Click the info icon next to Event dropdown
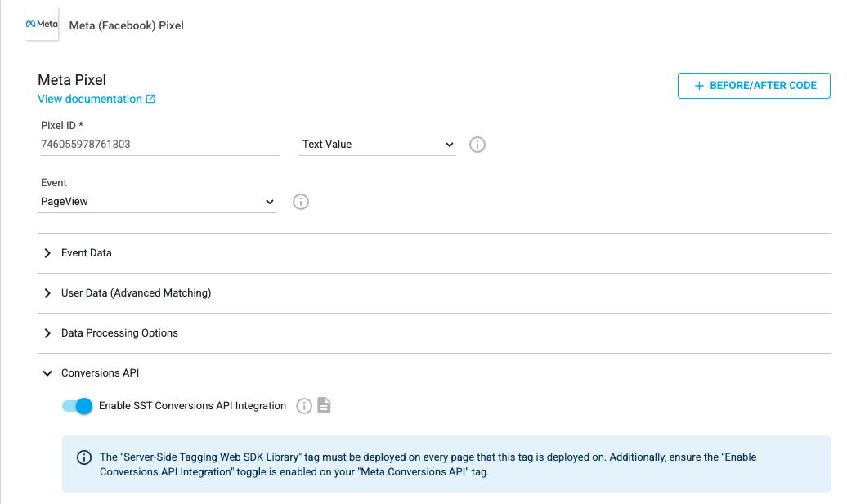The width and height of the screenshot is (847, 504). coord(301,202)
